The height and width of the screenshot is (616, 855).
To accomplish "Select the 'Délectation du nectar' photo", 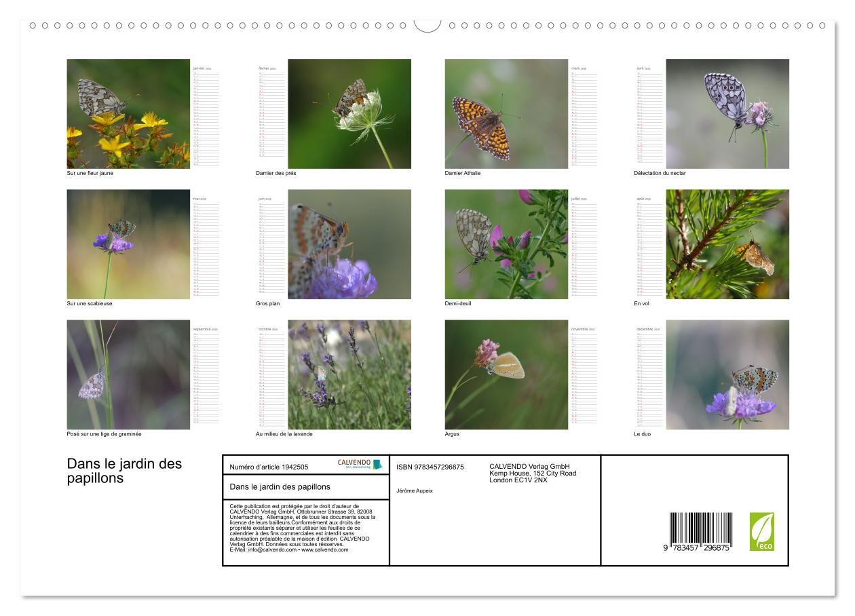I will pyautogui.click(x=727, y=113).
